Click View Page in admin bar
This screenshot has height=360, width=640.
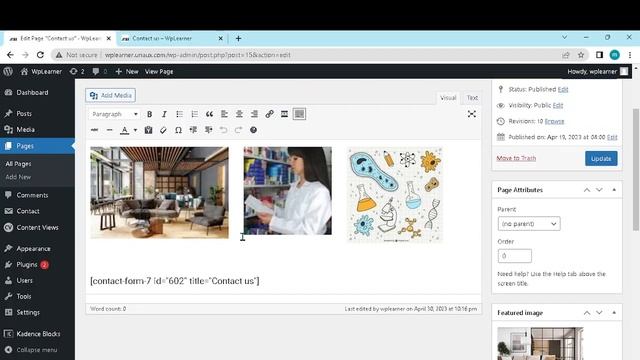159,71
